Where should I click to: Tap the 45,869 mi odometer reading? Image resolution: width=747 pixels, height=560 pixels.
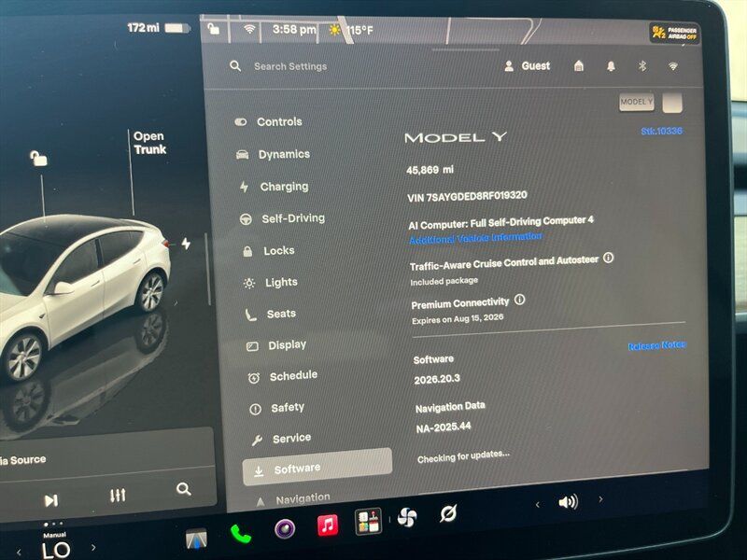pos(430,170)
